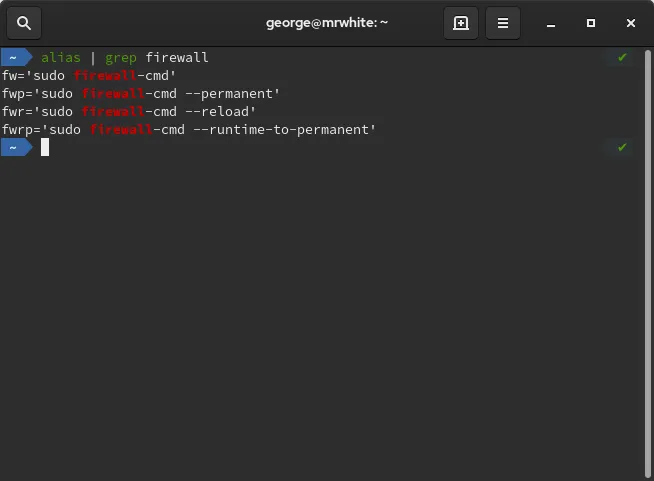Click the fw='sudo firewall-cmd' output line
654x481 pixels.
tap(89, 75)
